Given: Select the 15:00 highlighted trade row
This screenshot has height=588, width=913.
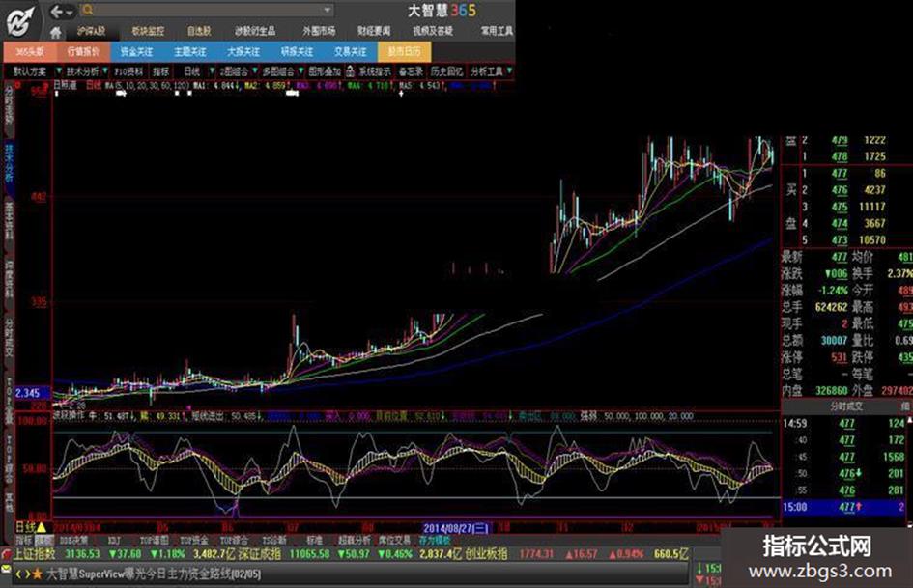Looking at the screenshot, I should click(x=843, y=507).
